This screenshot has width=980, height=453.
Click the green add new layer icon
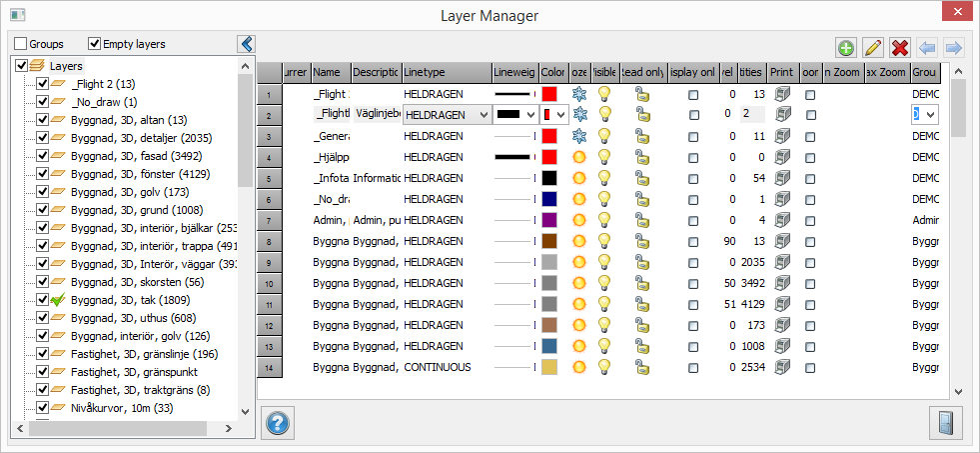click(x=846, y=47)
